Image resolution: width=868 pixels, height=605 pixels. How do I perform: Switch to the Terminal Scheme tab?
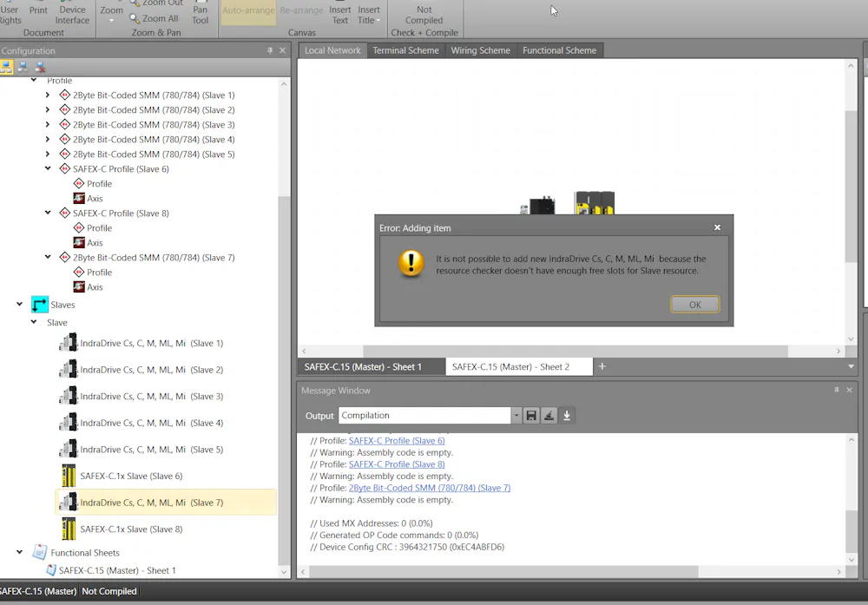pyautogui.click(x=405, y=50)
